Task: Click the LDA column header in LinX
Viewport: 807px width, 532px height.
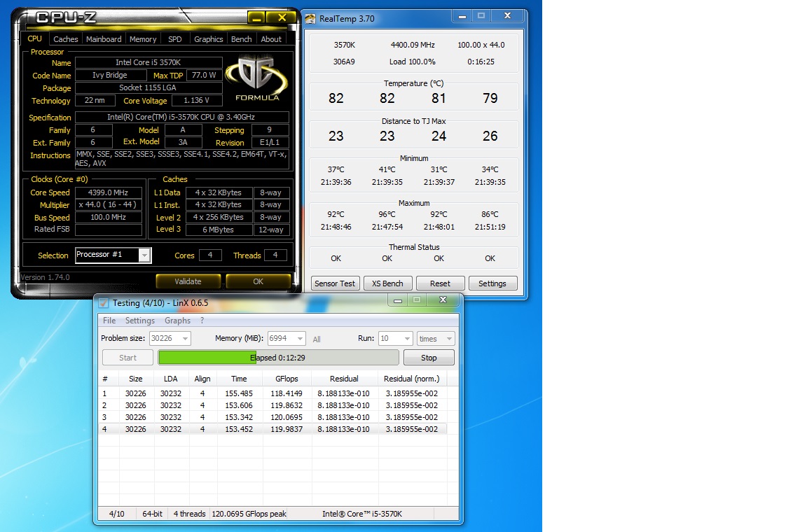Action: point(171,379)
